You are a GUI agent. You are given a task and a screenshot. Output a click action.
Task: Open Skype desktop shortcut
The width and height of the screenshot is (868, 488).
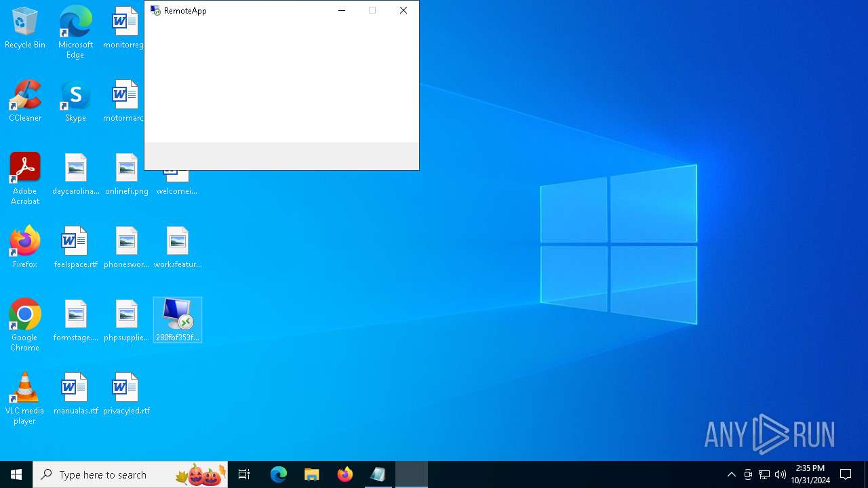75,102
